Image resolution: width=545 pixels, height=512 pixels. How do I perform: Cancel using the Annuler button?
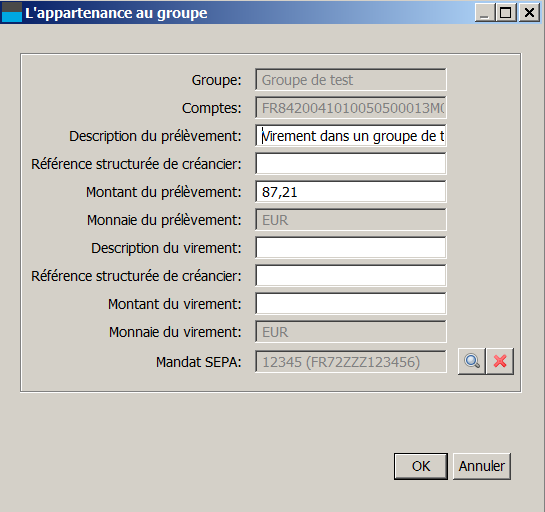[482, 466]
